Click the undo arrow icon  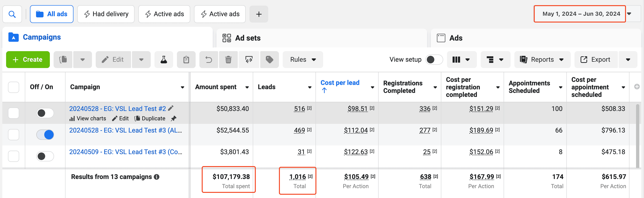tap(209, 60)
